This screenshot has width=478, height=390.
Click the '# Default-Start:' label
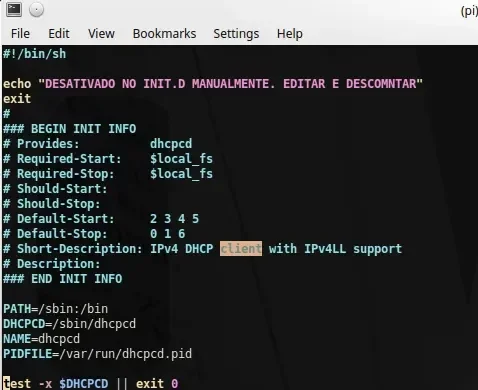click(x=59, y=219)
